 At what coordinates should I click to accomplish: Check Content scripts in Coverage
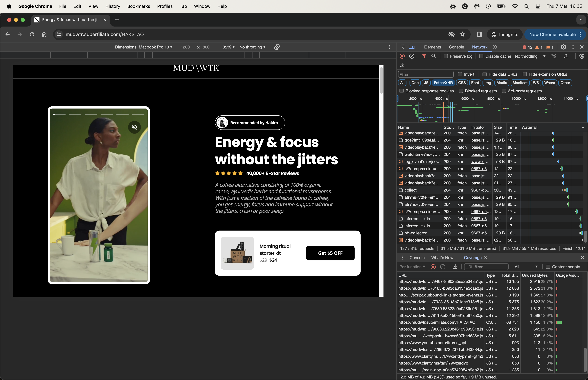click(x=548, y=267)
